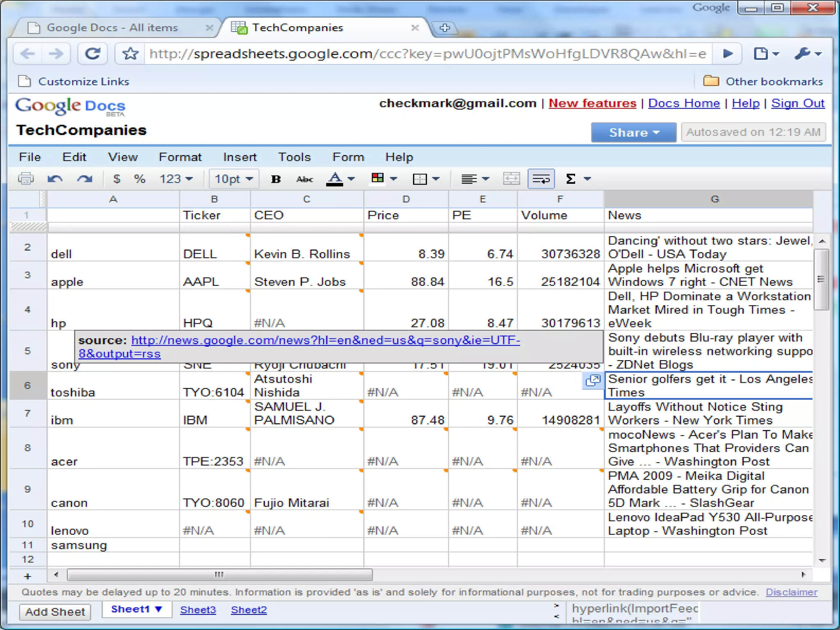Image resolution: width=840 pixels, height=630 pixels.
Task: Apply the percent format icon
Action: point(139,179)
